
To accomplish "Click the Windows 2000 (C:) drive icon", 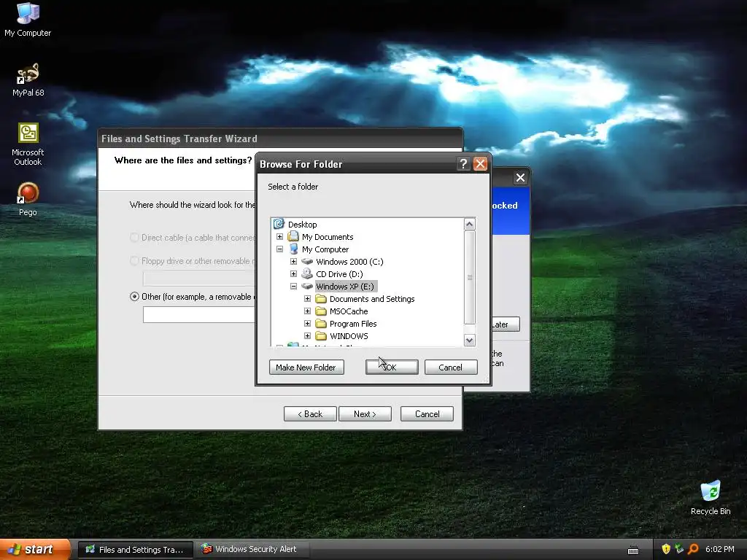I will point(307,262).
